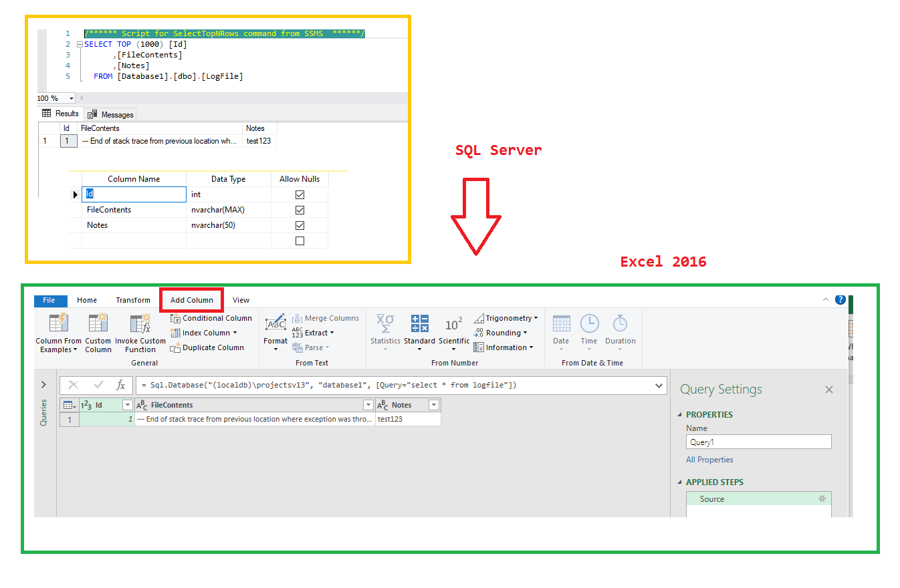Open All Properties link in Query Settings

709,460
